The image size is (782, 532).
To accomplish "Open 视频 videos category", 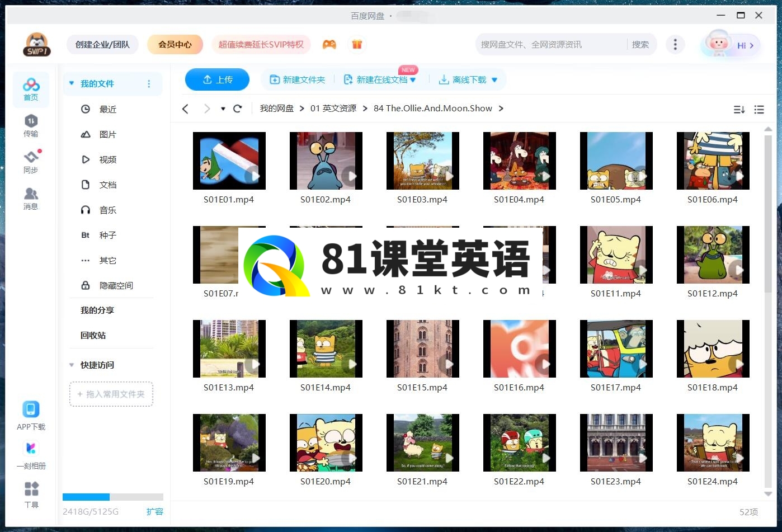I will pyautogui.click(x=108, y=159).
